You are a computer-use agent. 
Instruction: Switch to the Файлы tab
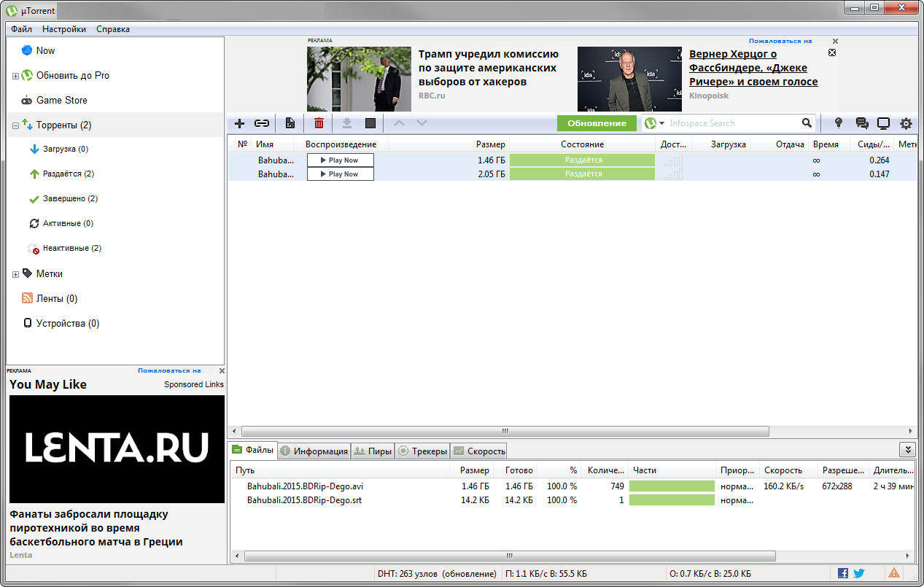[252, 450]
